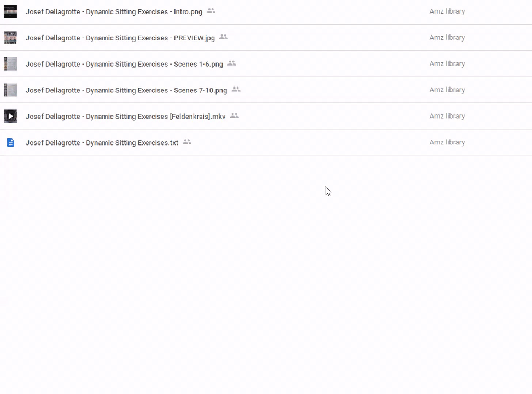The width and height of the screenshot is (532, 394).
Task: Select the Scenes 7-10.png filename
Action: pos(126,90)
